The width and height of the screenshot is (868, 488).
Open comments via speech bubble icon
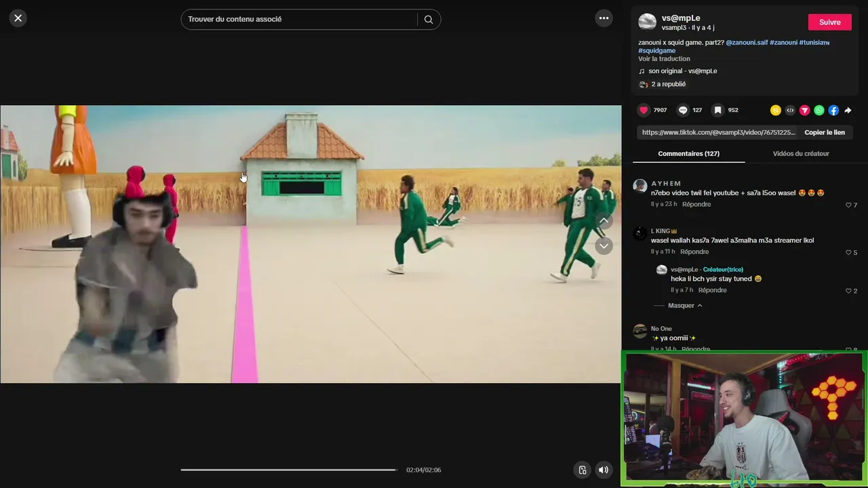pyautogui.click(x=683, y=110)
